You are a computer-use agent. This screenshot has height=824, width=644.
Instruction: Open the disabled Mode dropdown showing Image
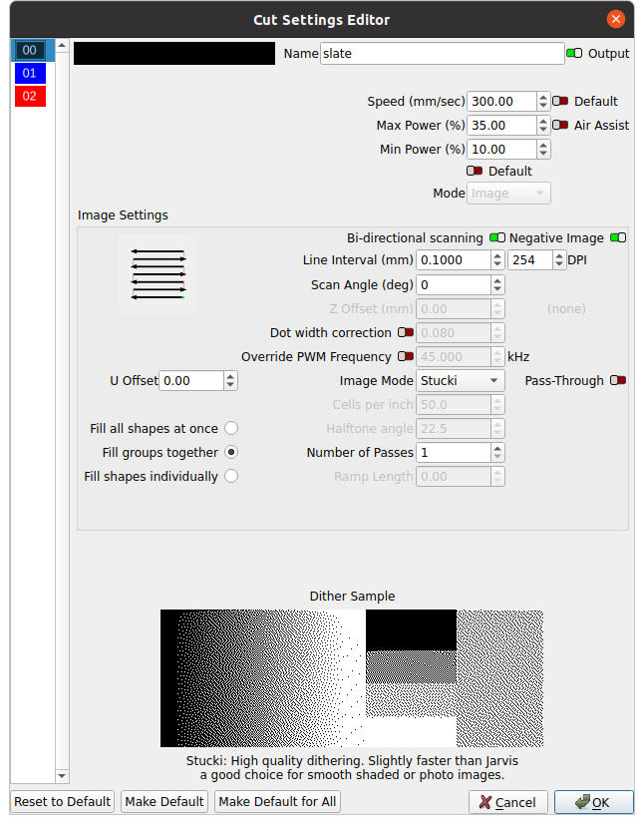point(508,194)
